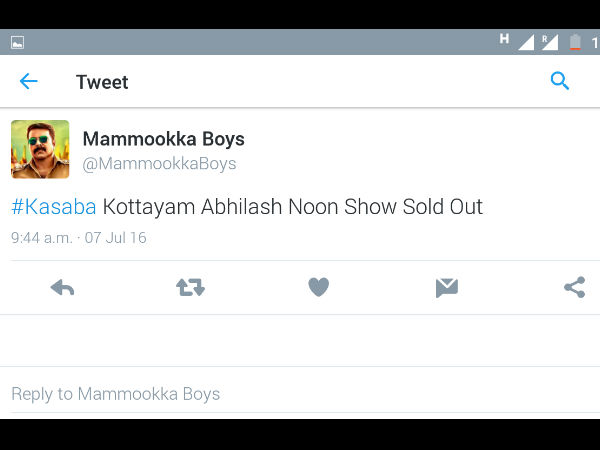Screen dimensions: 600x450
Task: Focus the Reply to Mammookka Boys field
Action: 116,394
